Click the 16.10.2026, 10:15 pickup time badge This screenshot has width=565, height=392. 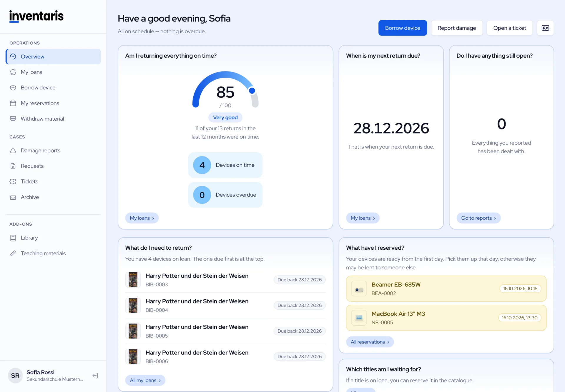[520, 288]
